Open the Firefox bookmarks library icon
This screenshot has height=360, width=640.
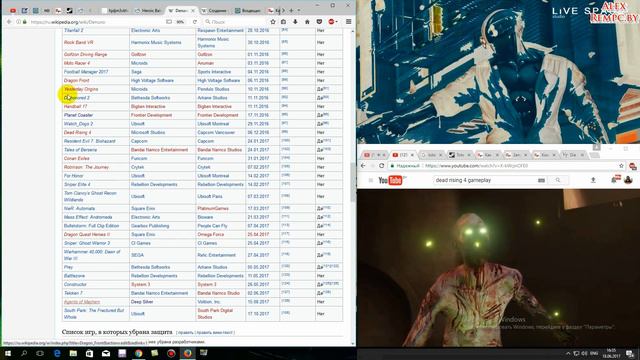pyautogui.click(x=283, y=22)
